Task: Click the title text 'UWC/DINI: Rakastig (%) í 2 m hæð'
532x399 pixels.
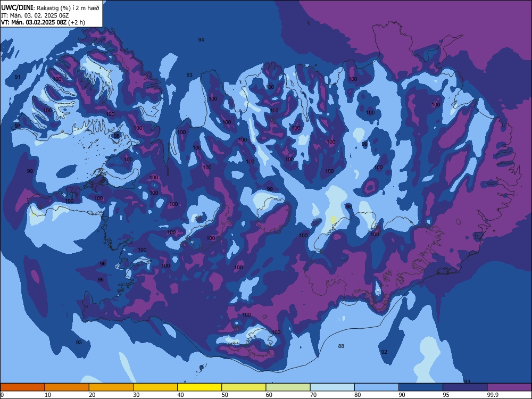Action: (x=50, y=8)
